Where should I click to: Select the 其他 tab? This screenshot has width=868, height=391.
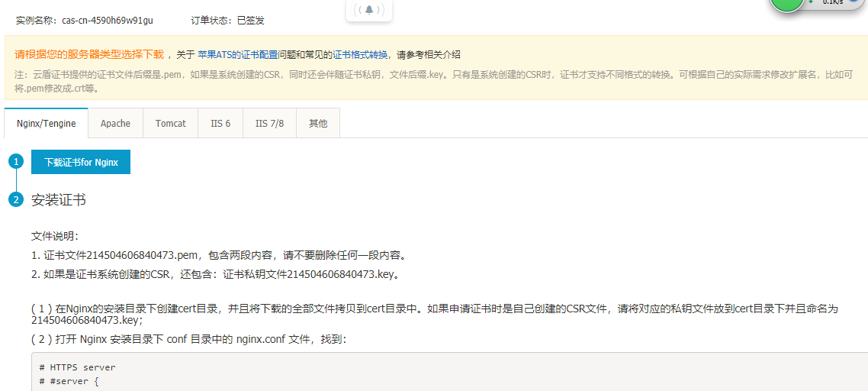(x=318, y=123)
